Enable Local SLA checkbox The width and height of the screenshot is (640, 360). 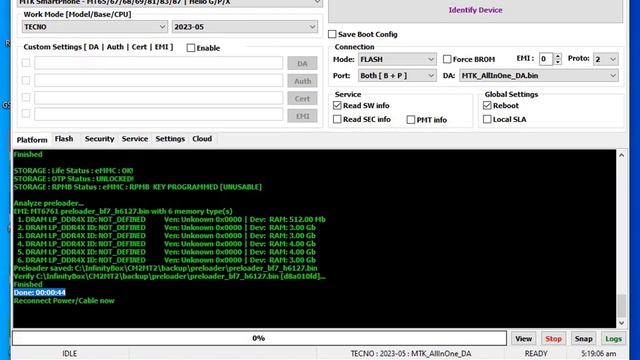click(487, 119)
